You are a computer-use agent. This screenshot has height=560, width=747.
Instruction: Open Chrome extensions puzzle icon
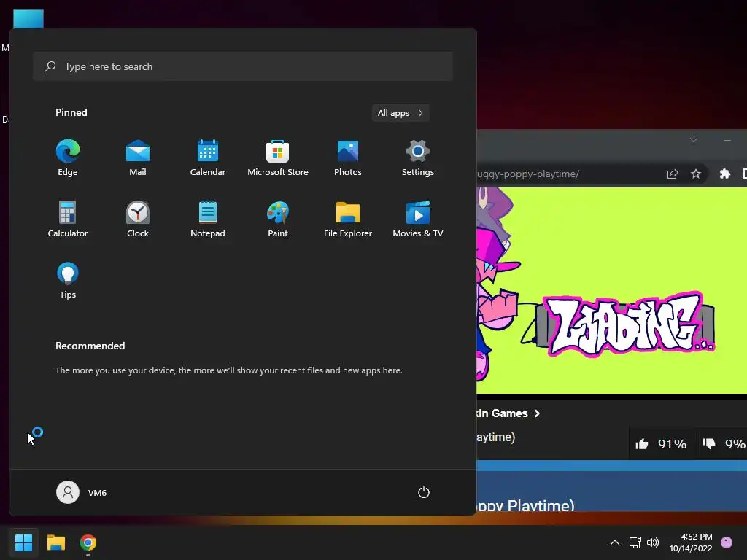[x=724, y=174]
